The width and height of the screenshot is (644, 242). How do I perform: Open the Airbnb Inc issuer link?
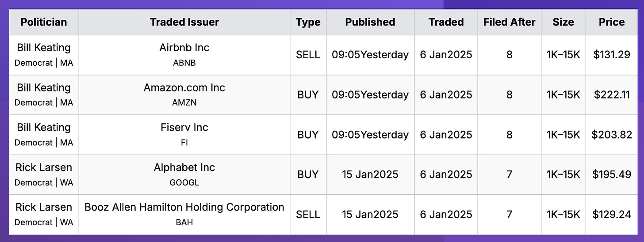pos(184,47)
